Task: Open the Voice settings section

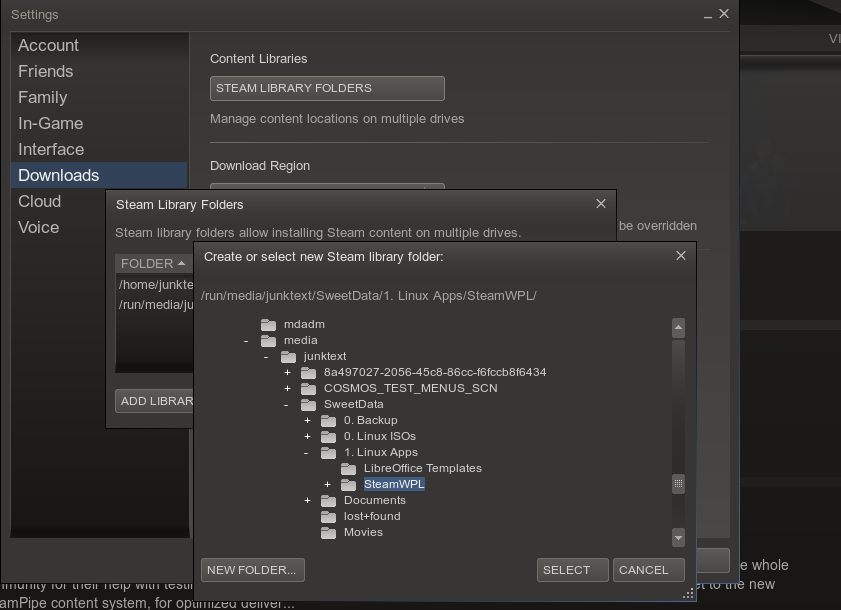Action: [38, 227]
